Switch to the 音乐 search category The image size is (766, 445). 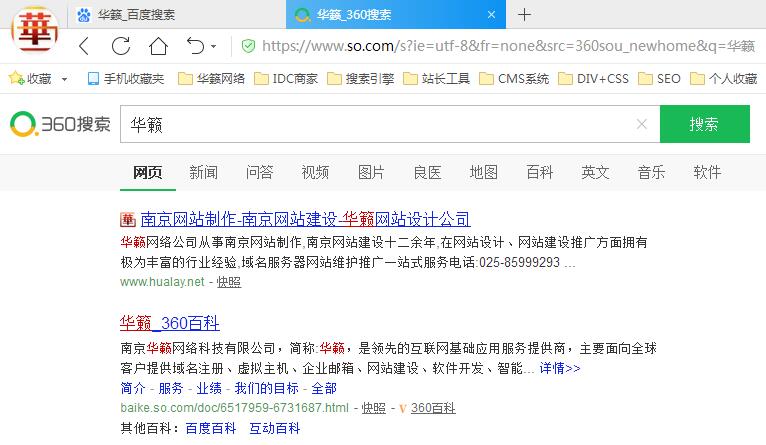tap(652, 172)
